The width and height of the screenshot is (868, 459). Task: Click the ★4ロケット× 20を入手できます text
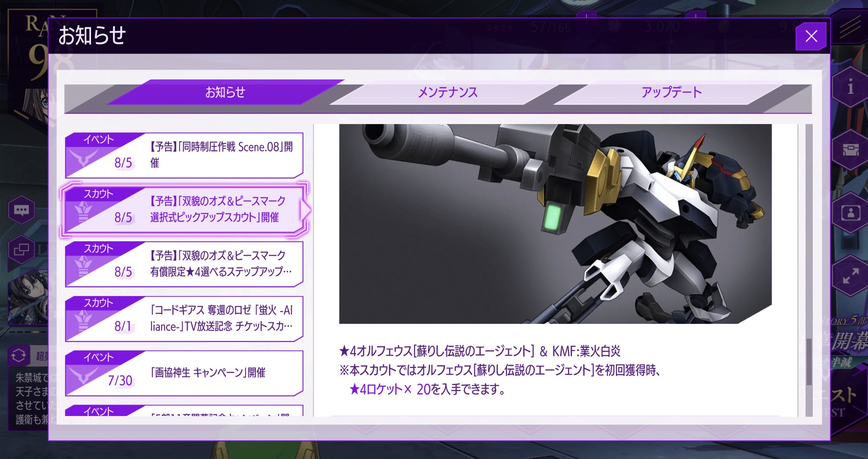pyautogui.click(x=427, y=389)
